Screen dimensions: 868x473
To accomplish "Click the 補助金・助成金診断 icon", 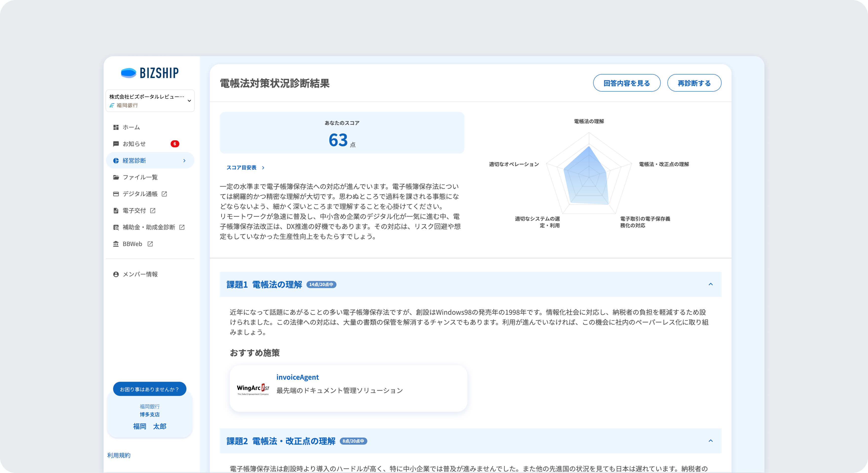I will click(115, 227).
